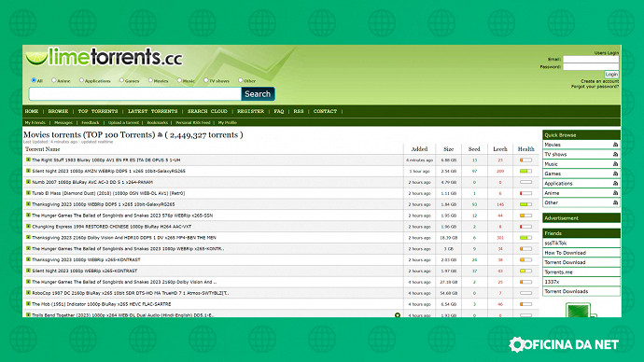Click the RSS icon next to Movies torrents heading

tap(160, 135)
